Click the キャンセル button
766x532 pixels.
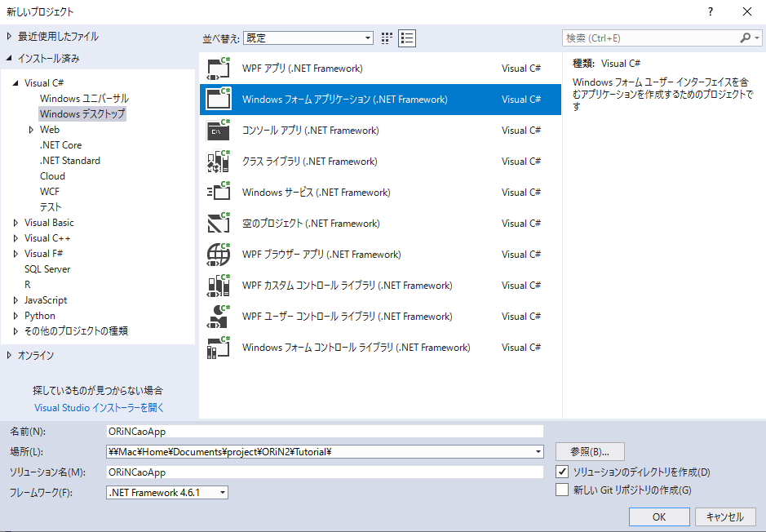(724, 516)
